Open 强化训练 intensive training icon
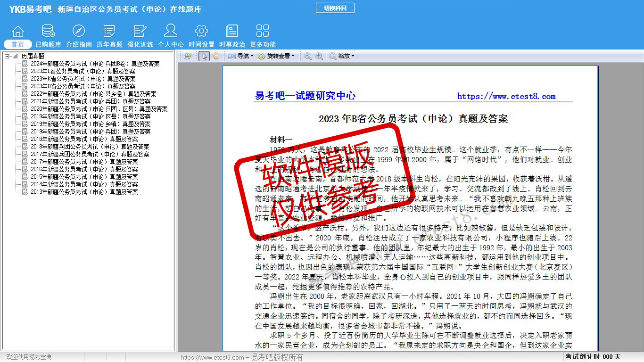 click(x=140, y=36)
